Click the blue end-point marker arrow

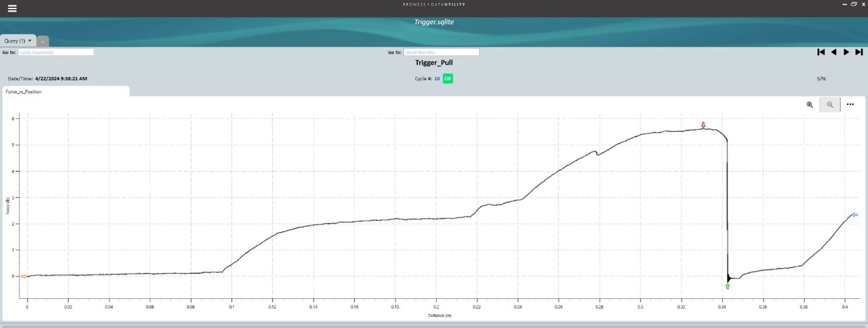[854, 215]
